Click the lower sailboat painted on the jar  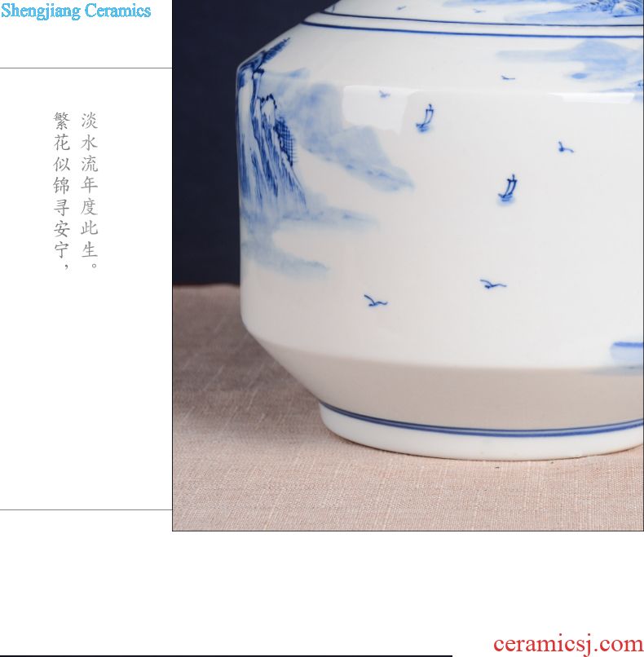click(x=508, y=188)
